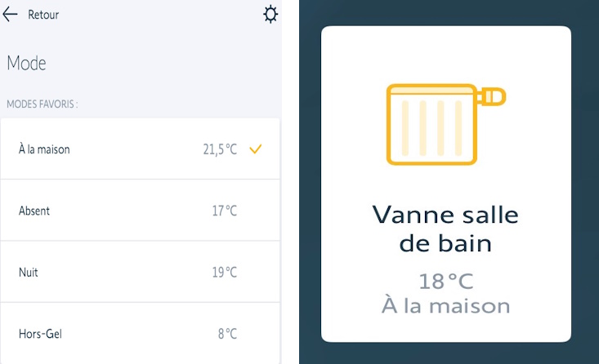
Task: Click the 21,5 °C temperature value
Action: click(220, 149)
